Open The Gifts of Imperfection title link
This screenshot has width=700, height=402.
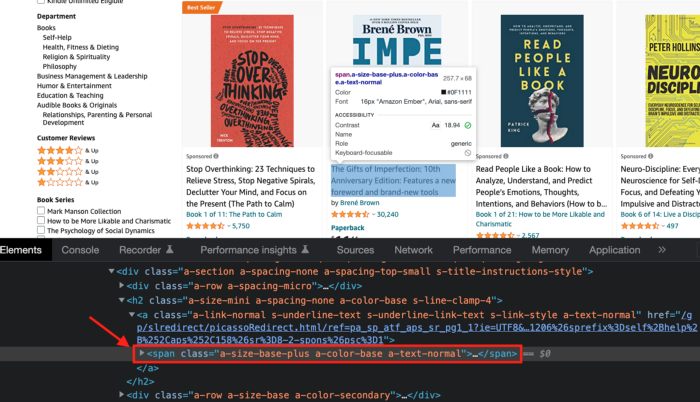[x=393, y=180]
